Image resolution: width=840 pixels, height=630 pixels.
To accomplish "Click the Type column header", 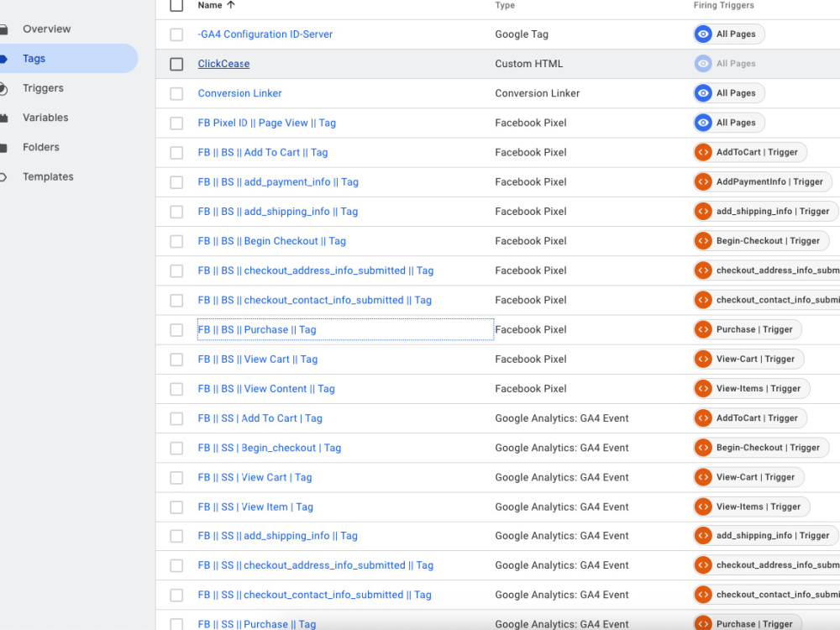I will (x=505, y=5).
